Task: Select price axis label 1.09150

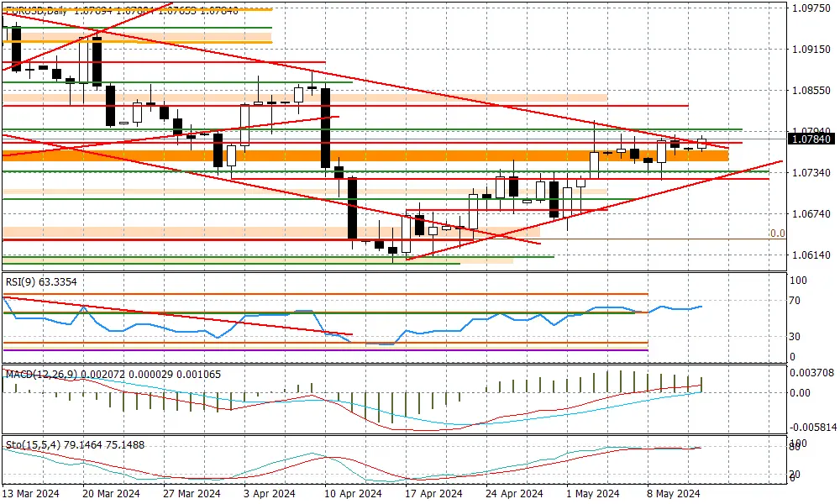Action: (811, 50)
